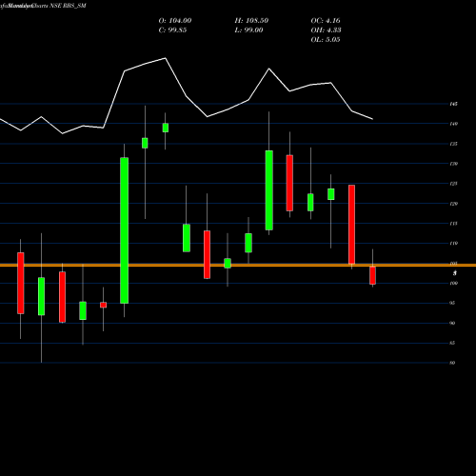Click the 120 price axis label
The height and width of the screenshot is (476, 476).
(453, 204)
